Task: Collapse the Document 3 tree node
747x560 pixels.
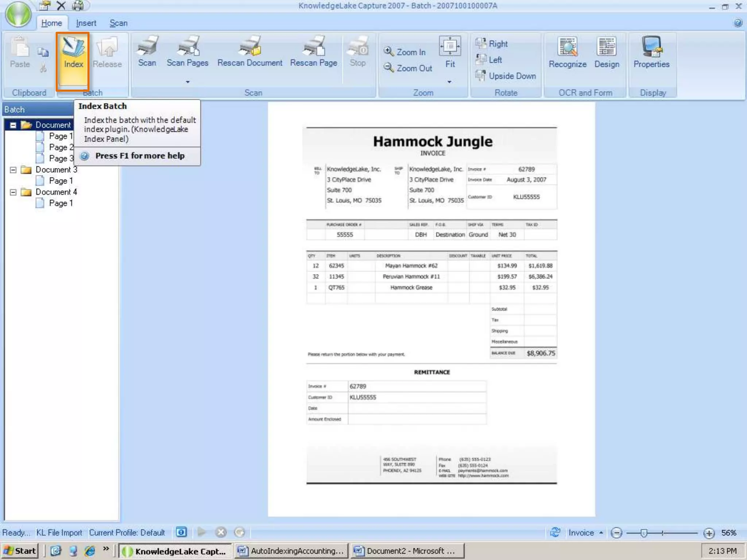Action: [x=13, y=170]
